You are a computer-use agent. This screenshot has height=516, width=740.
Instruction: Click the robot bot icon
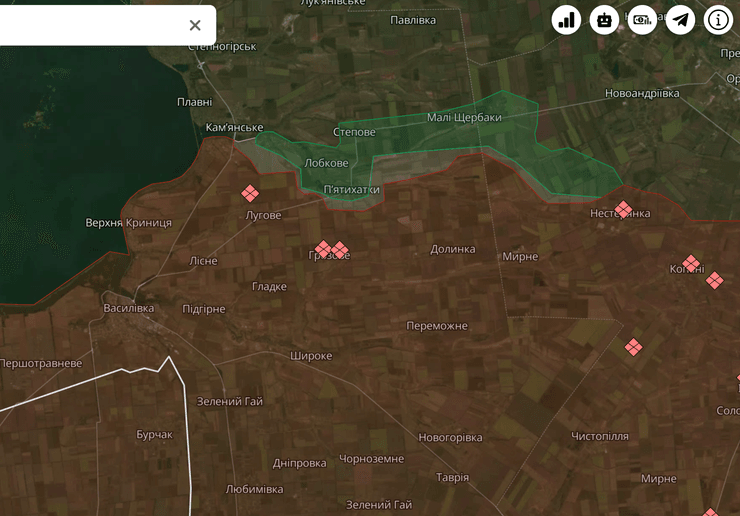(x=605, y=20)
